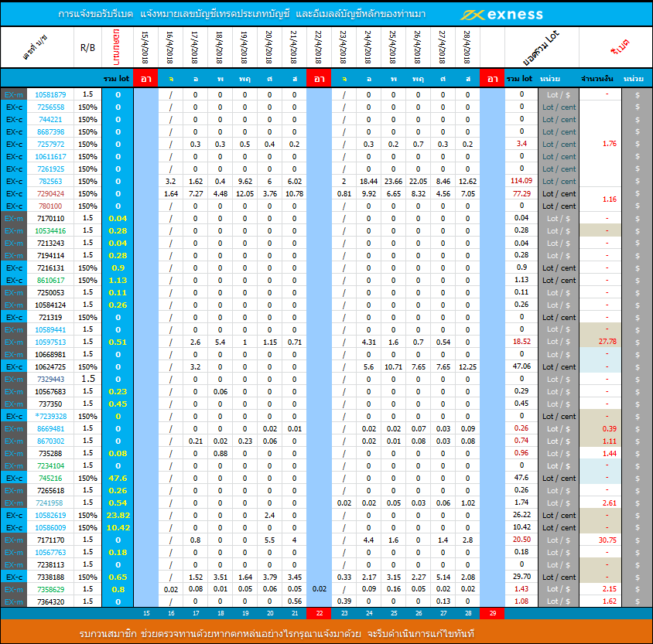Select the total lot value 20.50
Image resolution: width=653 pixels, height=644 pixels.
click(521, 540)
